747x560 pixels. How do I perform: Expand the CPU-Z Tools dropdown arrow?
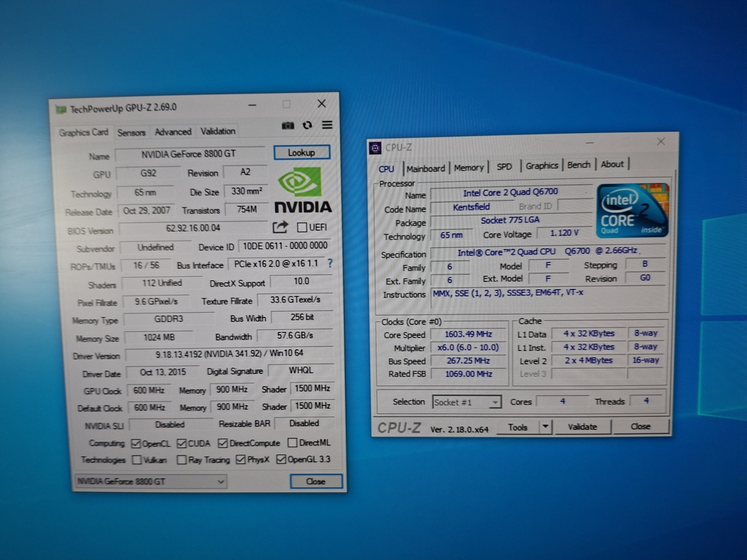click(x=545, y=426)
